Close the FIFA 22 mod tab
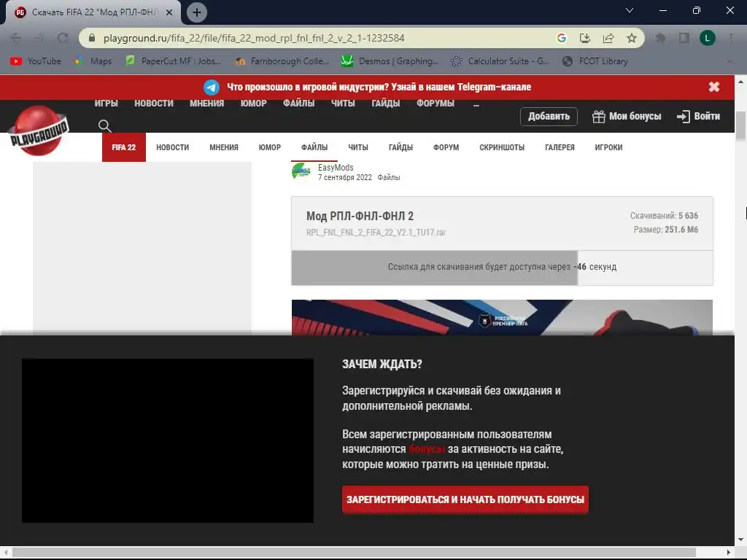The height and width of the screenshot is (560, 747). click(169, 12)
